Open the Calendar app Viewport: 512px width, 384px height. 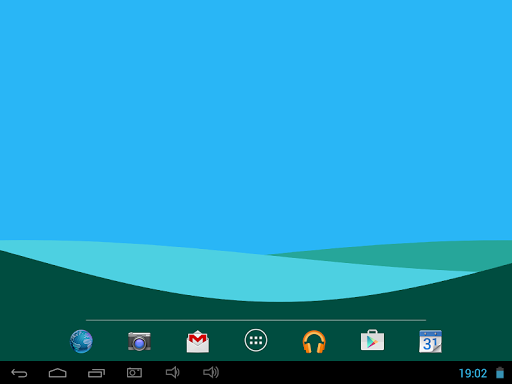pos(430,341)
